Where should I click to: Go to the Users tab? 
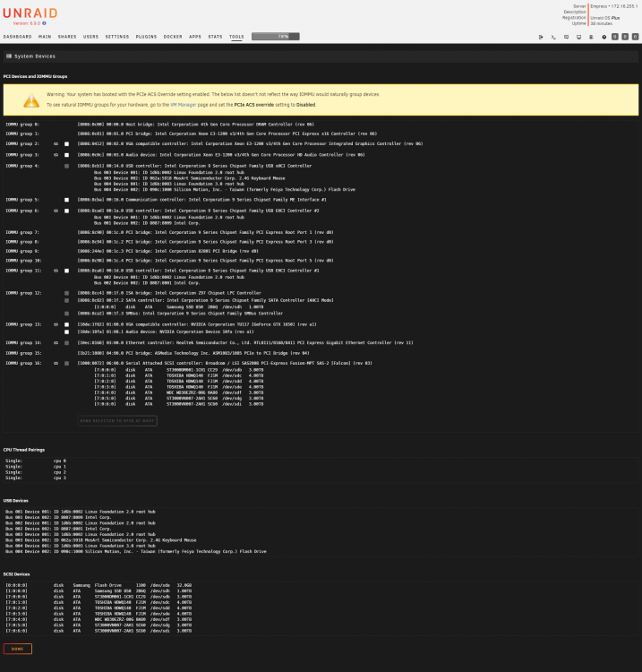[90, 37]
